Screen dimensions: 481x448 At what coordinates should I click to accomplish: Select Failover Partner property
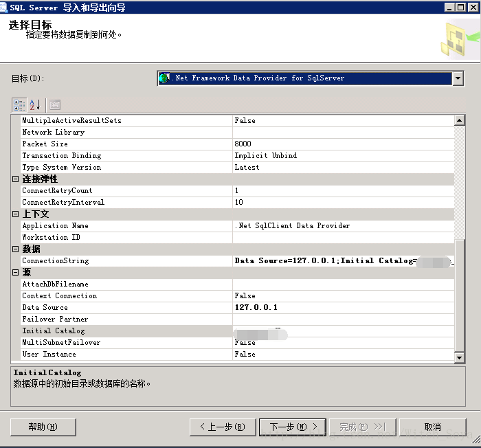[126, 319]
